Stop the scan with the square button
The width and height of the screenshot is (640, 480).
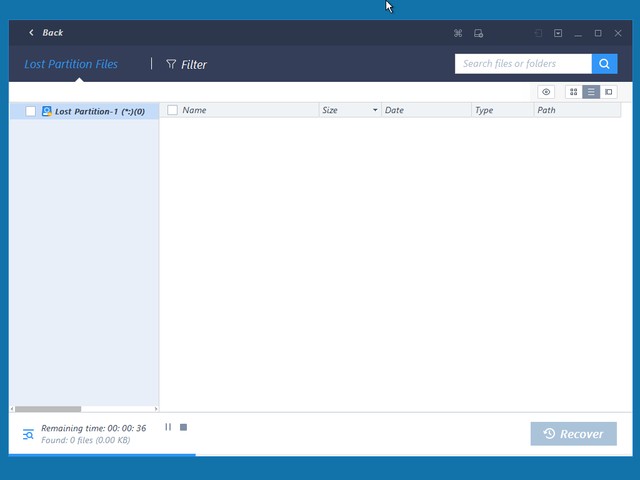[183, 427]
